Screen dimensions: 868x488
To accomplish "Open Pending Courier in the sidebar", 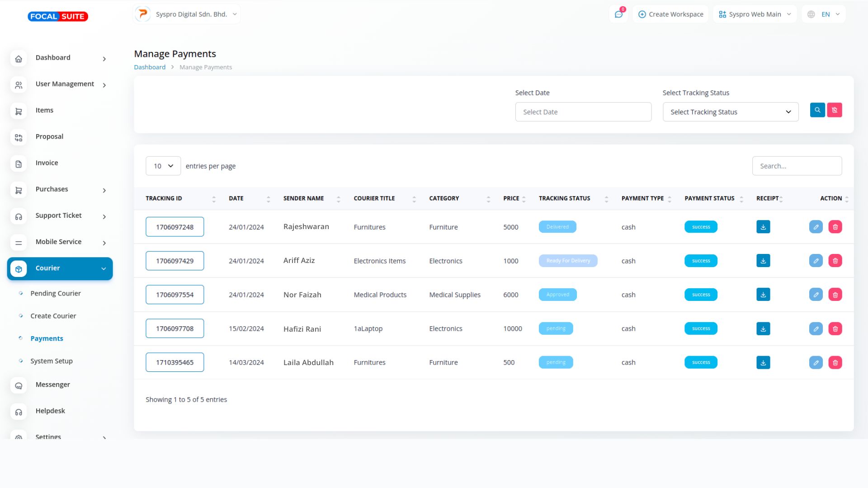I will [56, 293].
